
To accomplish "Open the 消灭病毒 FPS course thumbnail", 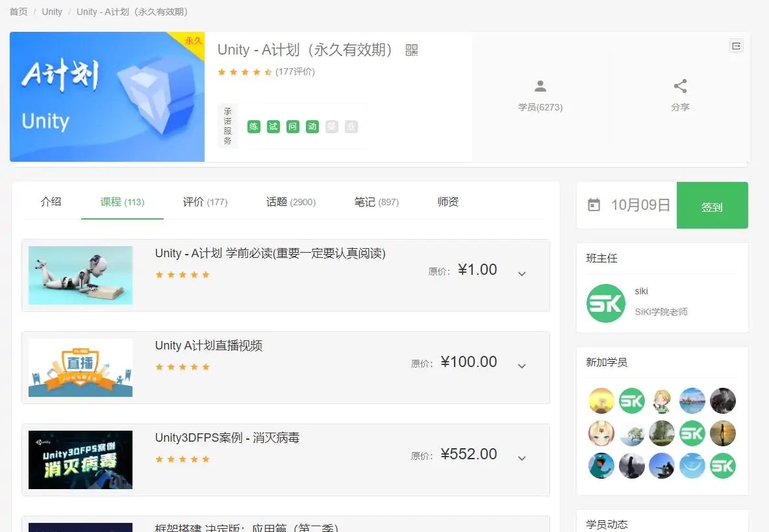I will 81,459.
